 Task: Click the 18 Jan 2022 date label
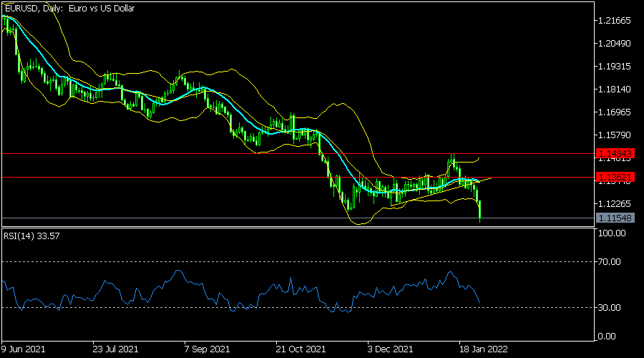(x=484, y=349)
